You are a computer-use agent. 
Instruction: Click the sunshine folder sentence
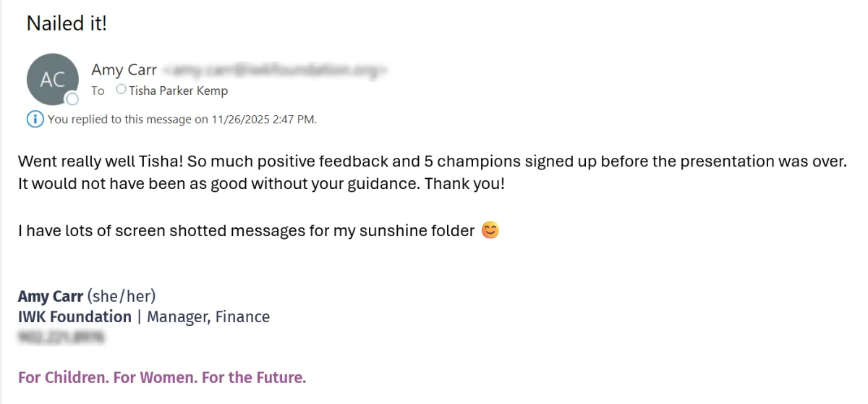(x=246, y=231)
